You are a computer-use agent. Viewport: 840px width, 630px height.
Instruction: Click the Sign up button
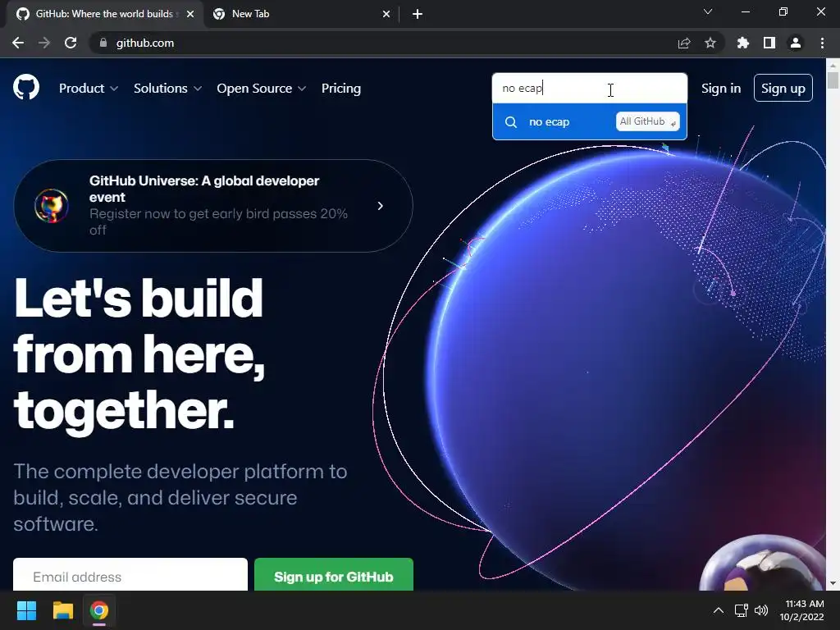pos(783,89)
